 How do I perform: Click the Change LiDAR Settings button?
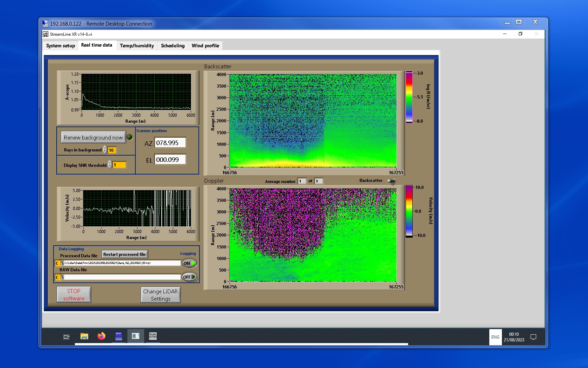[x=160, y=295]
